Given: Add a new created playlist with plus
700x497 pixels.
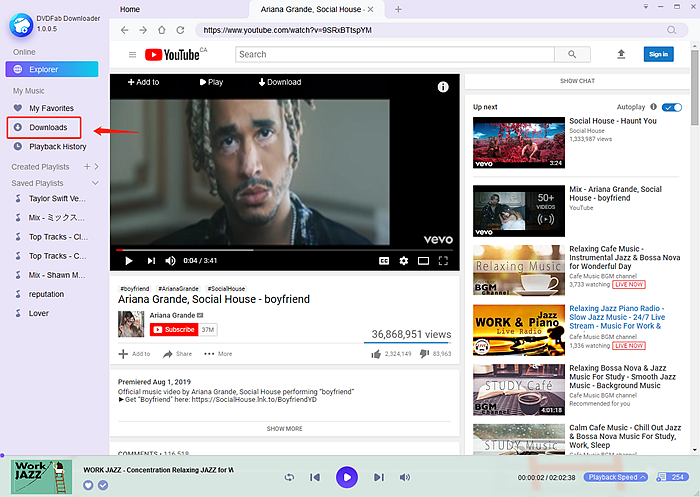Looking at the screenshot, I should 87,167.
